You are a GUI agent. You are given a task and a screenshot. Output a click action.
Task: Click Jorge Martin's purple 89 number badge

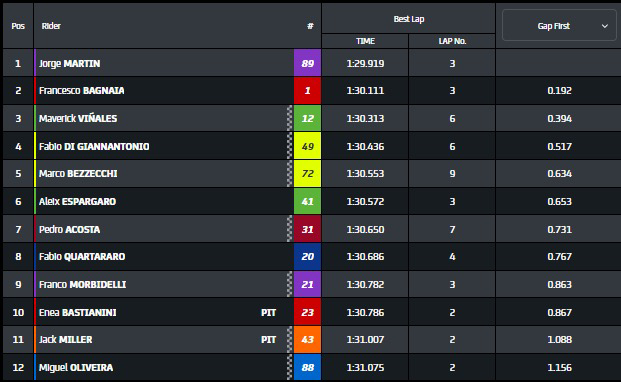tap(307, 63)
